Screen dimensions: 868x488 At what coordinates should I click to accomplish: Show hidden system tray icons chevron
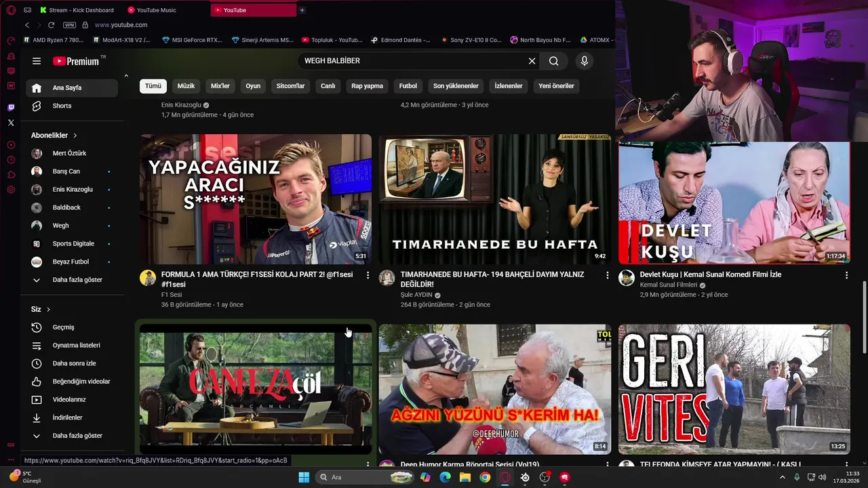click(782, 477)
